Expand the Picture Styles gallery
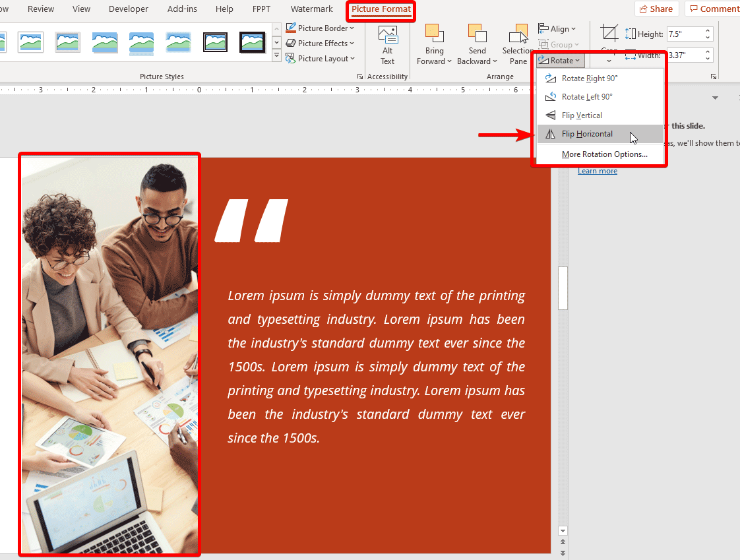Viewport: 740px width, 560px height. 276,55
